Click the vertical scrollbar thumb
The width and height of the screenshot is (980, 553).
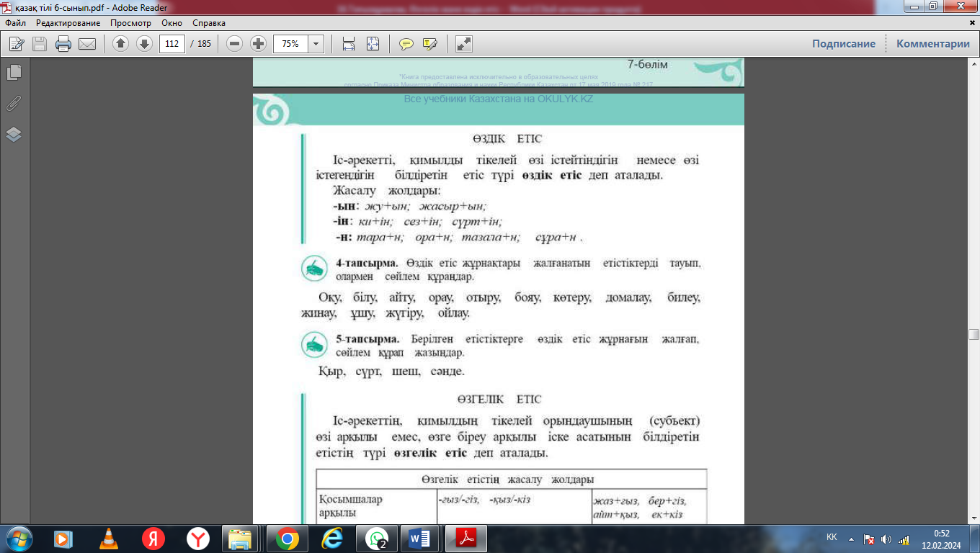(x=974, y=334)
